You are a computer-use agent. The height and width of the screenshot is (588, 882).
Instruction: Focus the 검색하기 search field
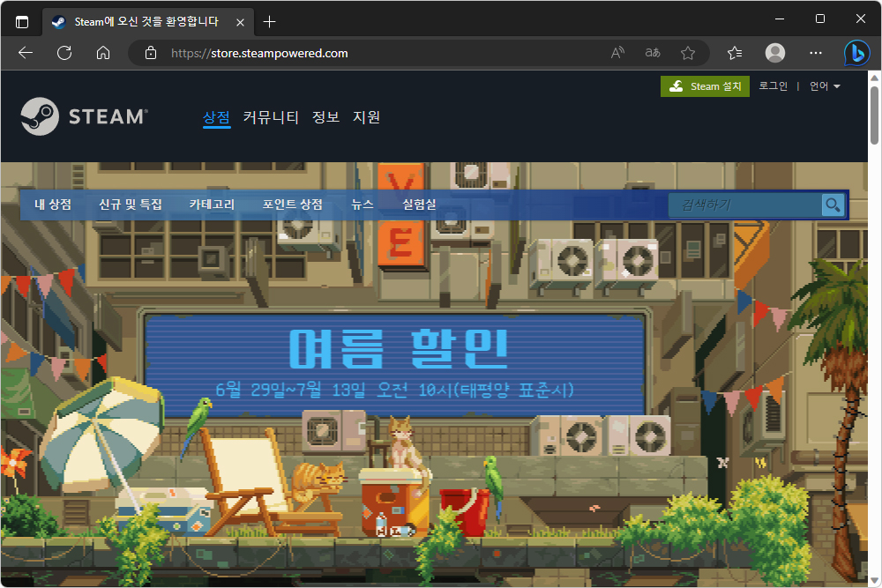click(x=745, y=205)
